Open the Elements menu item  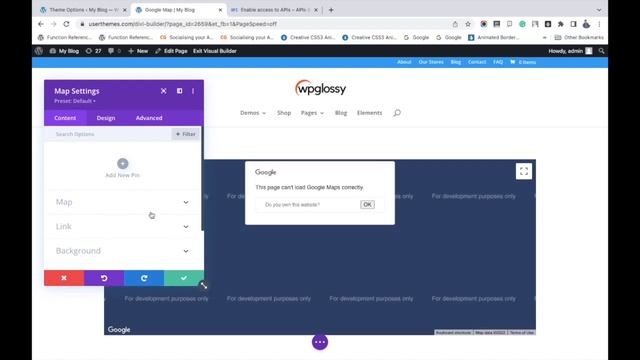(x=369, y=113)
